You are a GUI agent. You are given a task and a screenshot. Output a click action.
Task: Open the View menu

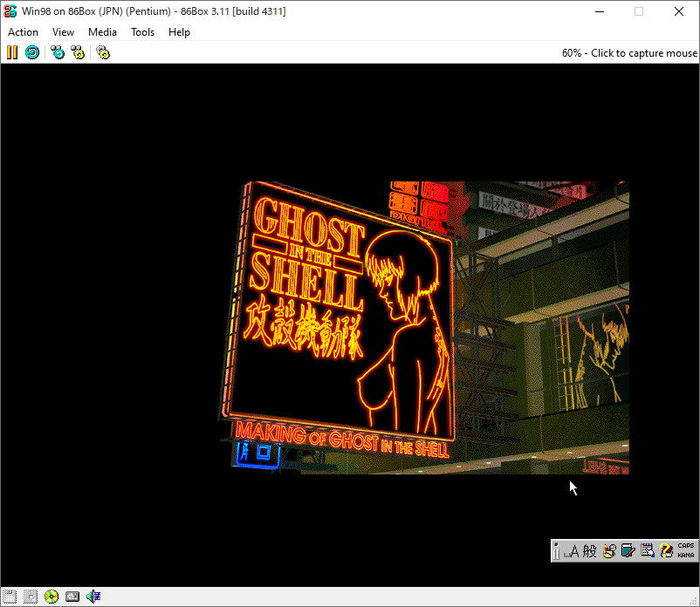63,32
